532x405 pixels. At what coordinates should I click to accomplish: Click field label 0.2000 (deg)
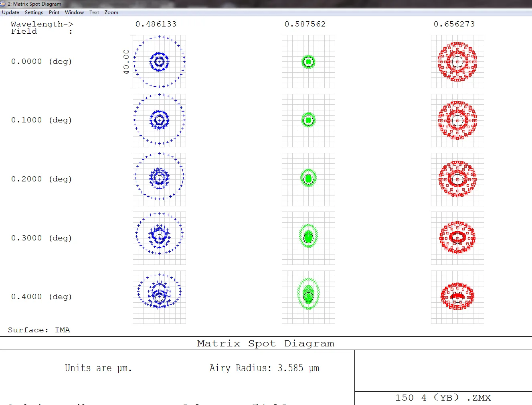pyautogui.click(x=41, y=179)
